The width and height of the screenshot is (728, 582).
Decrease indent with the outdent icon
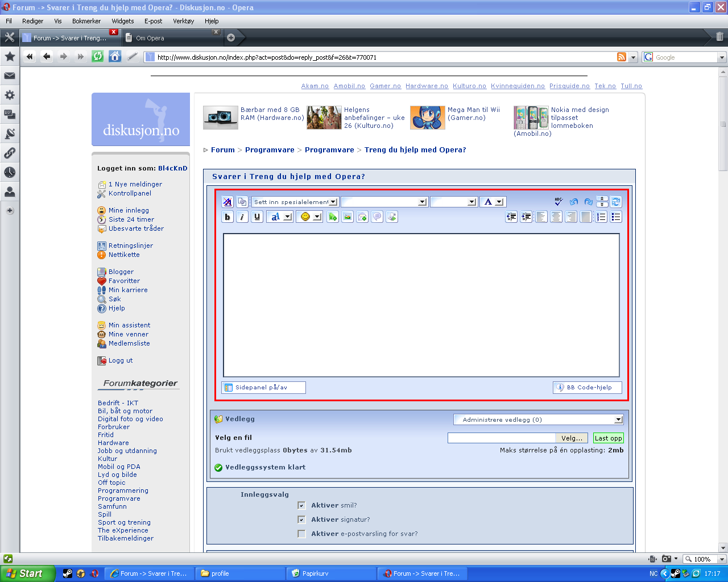click(x=511, y=217)
